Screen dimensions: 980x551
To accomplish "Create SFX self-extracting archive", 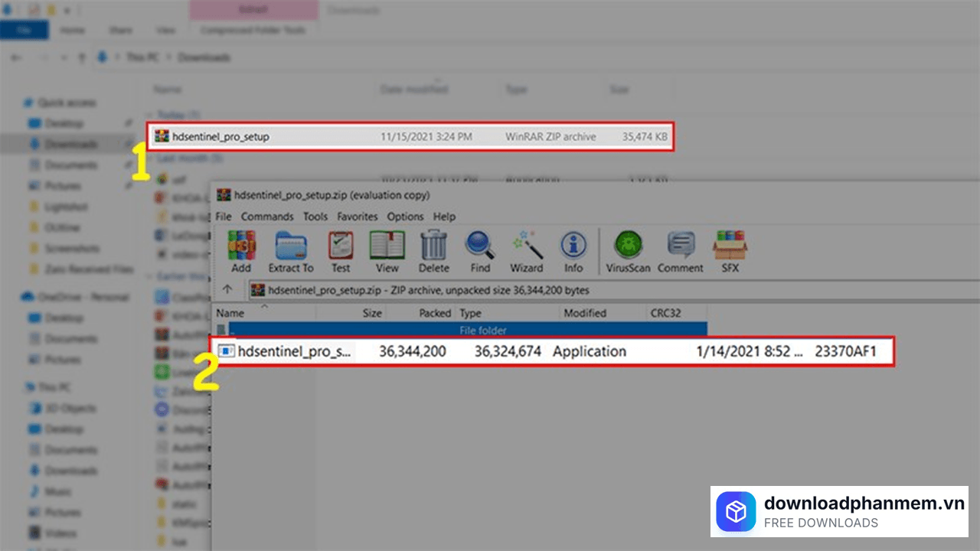I will point(729,246).
